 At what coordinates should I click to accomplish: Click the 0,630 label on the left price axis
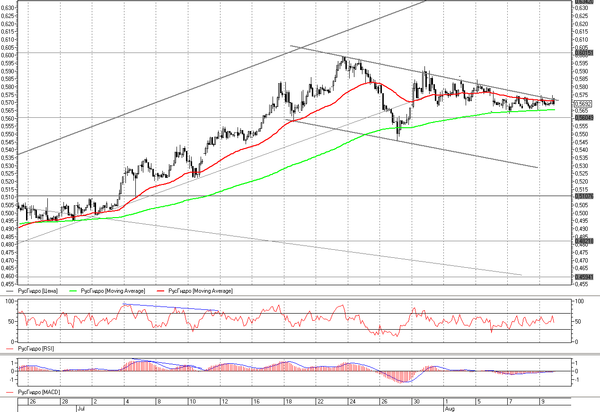[8, 8]
